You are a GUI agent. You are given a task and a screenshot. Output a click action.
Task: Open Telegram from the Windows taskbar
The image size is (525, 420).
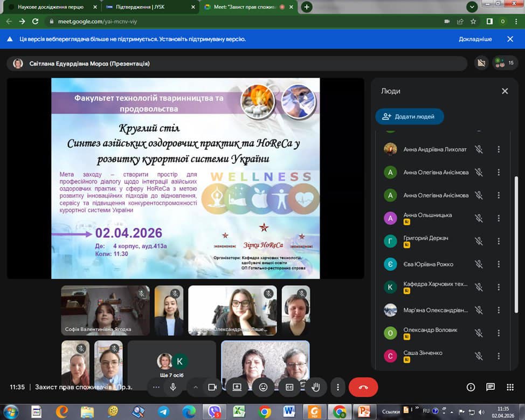point(163,411)
